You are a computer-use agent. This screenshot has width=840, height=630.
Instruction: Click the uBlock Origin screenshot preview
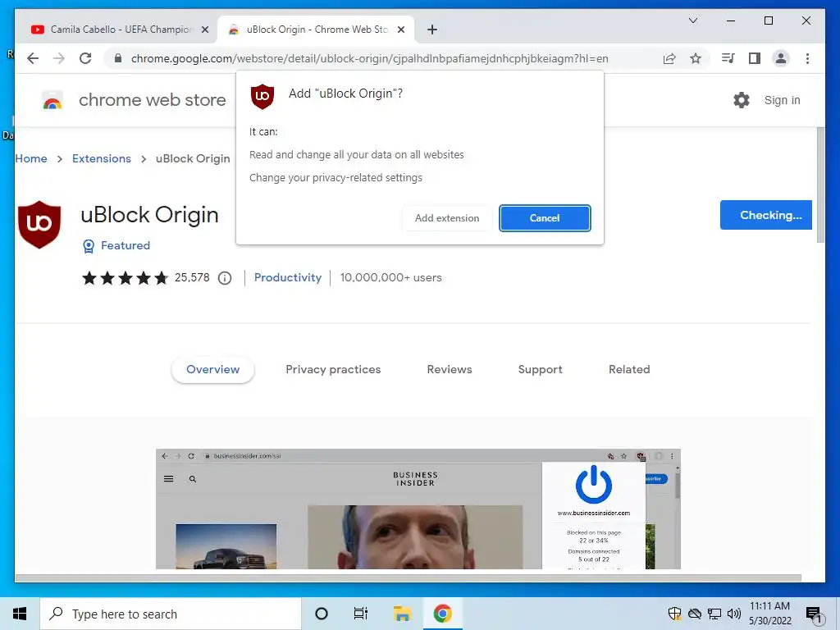(x=418, y=509)
